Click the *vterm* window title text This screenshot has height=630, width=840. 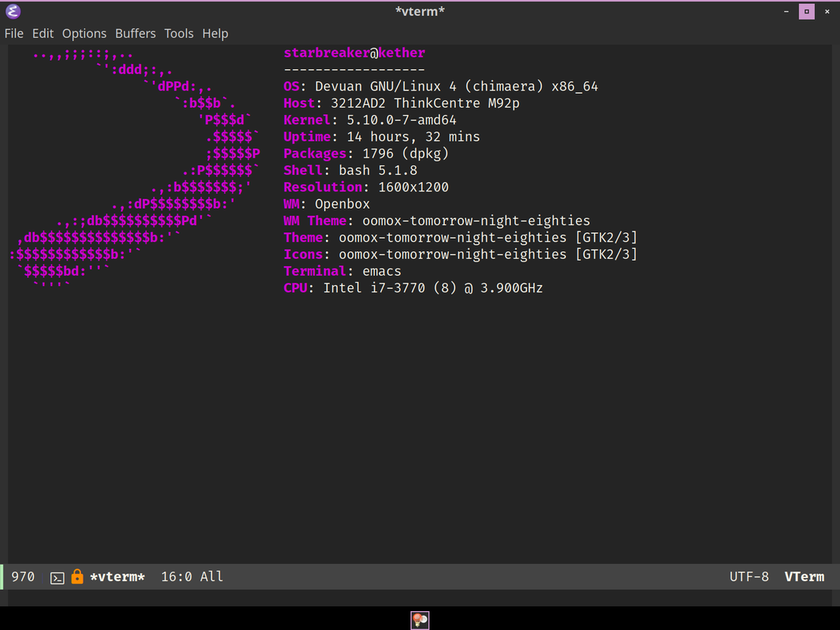coord(420,11)
